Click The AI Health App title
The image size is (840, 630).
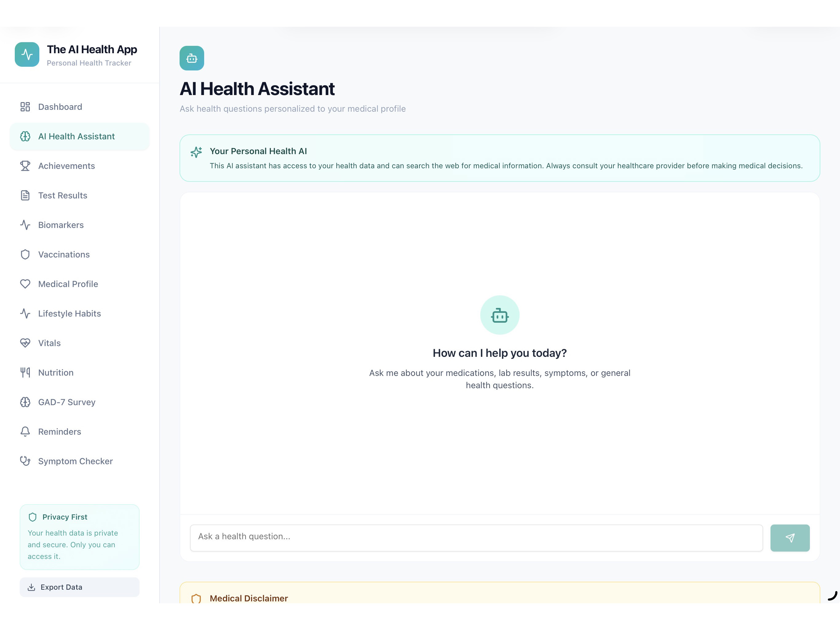click(x=92, y=50)
